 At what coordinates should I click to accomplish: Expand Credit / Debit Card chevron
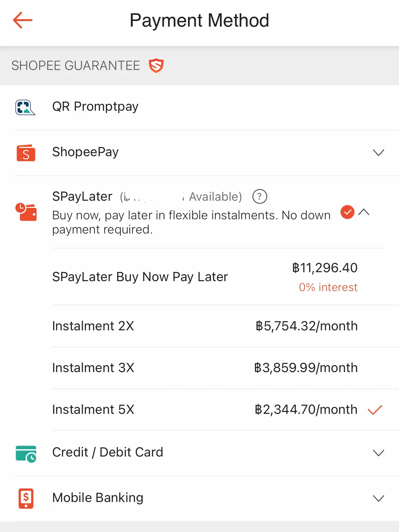378,453
